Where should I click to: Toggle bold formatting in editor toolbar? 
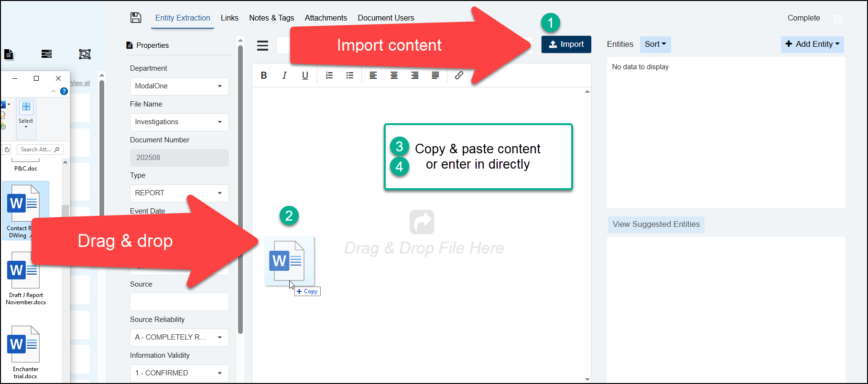(x=263, y=75)
